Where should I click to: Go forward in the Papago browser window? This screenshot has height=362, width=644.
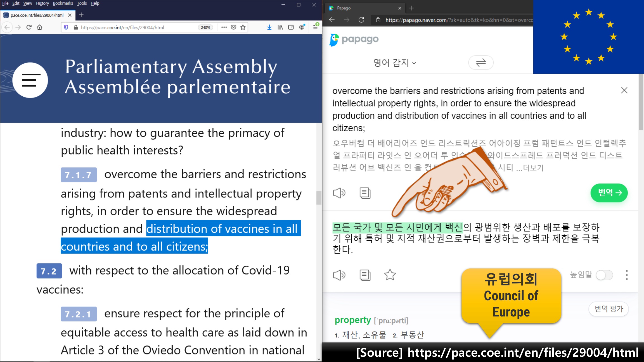346,20
